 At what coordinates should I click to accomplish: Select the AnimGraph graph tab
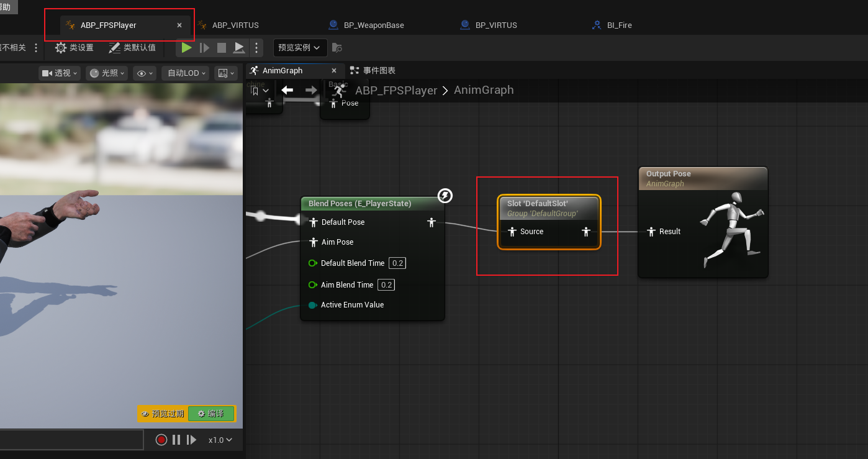[x=283, y=71]
